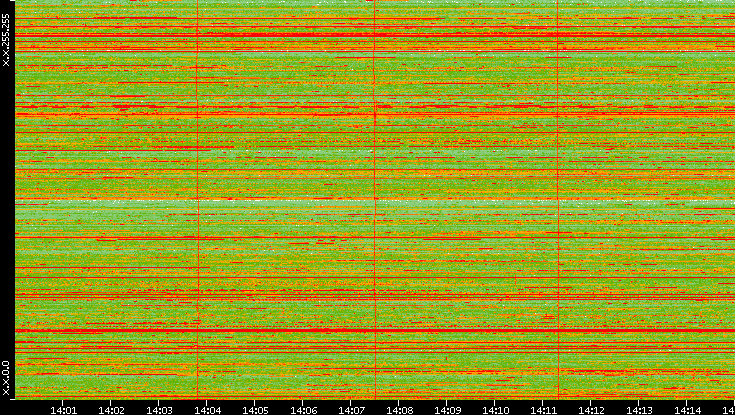Select the 14:08 time axis label

click(399, 410)
